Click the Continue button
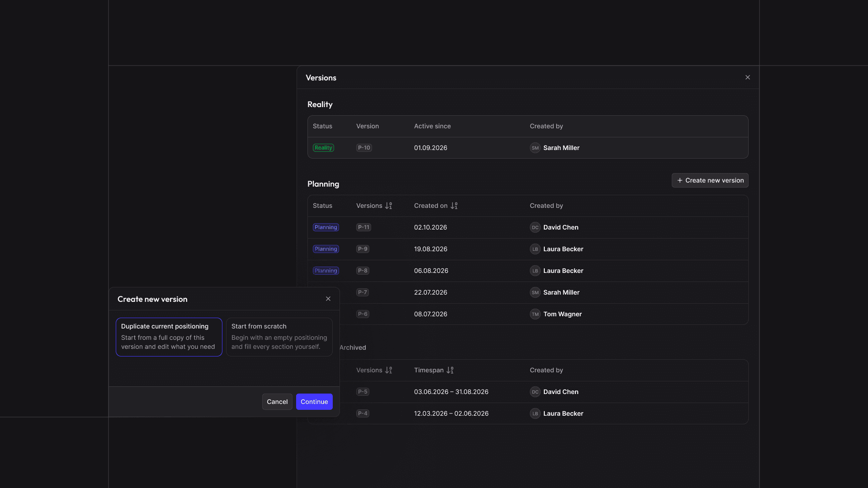The height and width of the screenshot is (488, 868). pos(314,402)
